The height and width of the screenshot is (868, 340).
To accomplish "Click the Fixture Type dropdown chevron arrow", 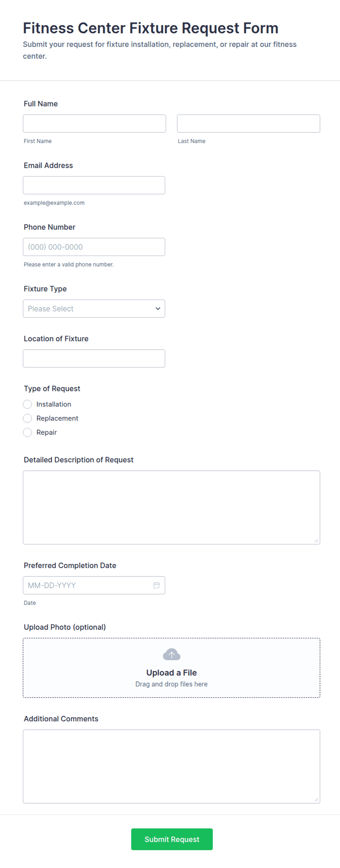I will pos(158,309).
